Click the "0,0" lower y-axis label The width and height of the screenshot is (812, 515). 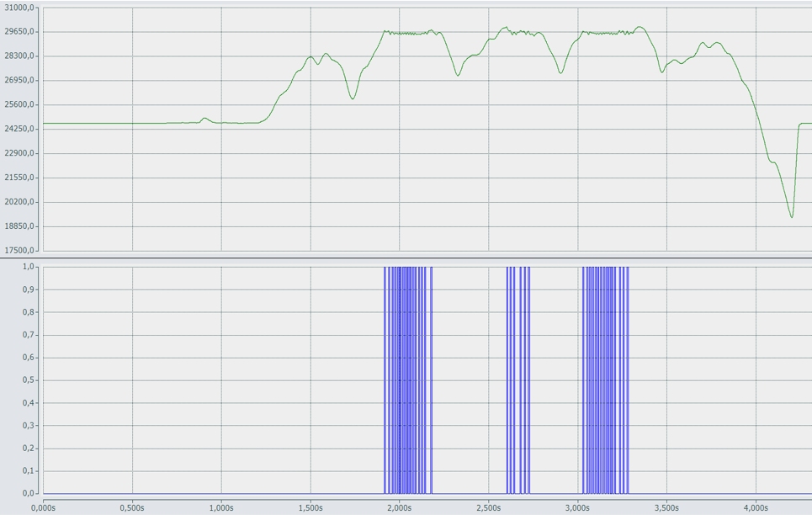point(29,494)
